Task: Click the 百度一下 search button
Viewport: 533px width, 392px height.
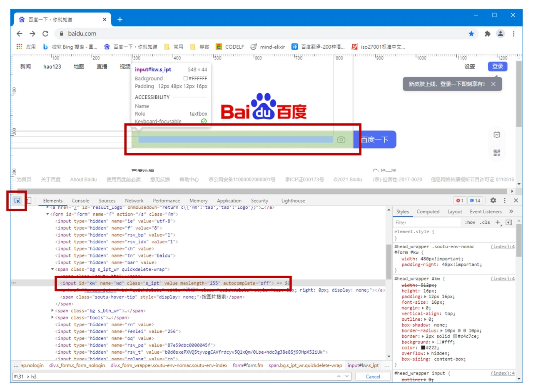Action: point(375,140)
